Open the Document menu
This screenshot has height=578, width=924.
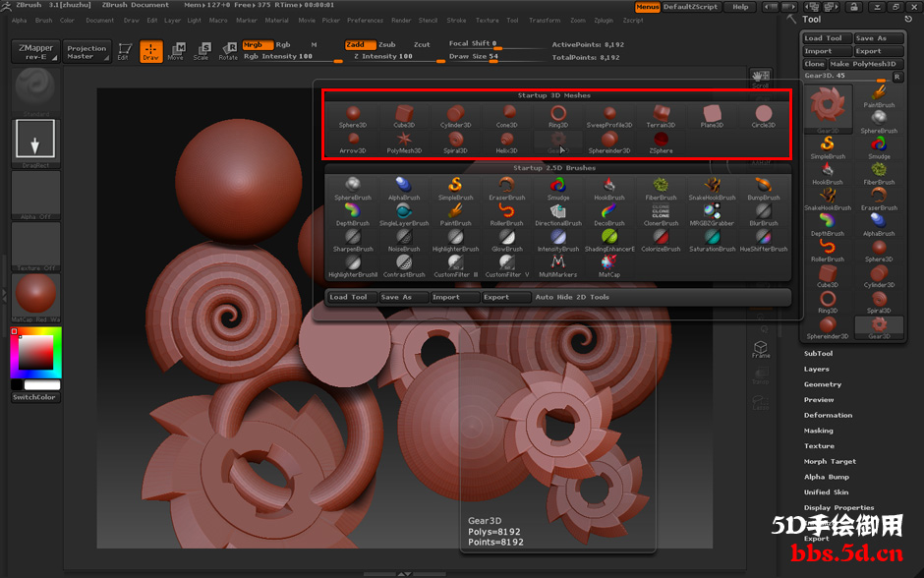tap(99, 20)
